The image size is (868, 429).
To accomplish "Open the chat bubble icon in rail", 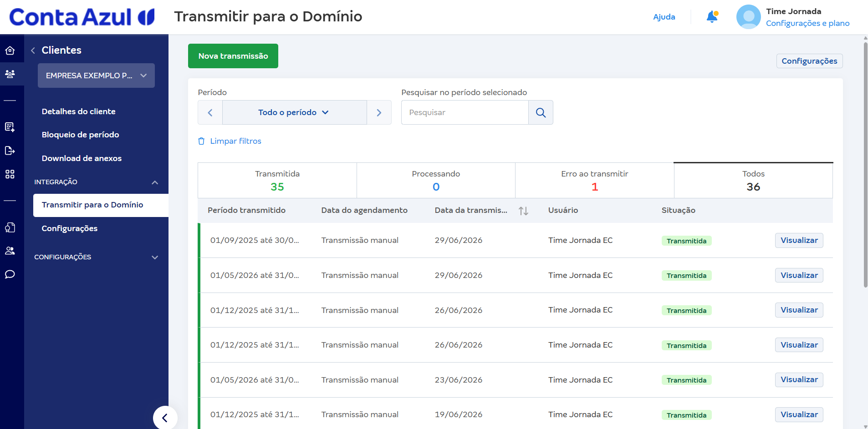I will coord(10,274).
